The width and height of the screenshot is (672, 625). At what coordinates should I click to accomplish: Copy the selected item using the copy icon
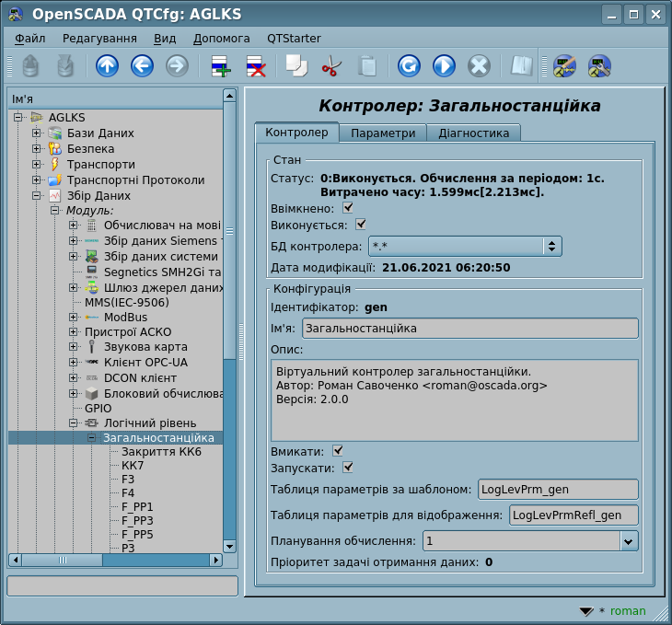click(x=296, y=66)
